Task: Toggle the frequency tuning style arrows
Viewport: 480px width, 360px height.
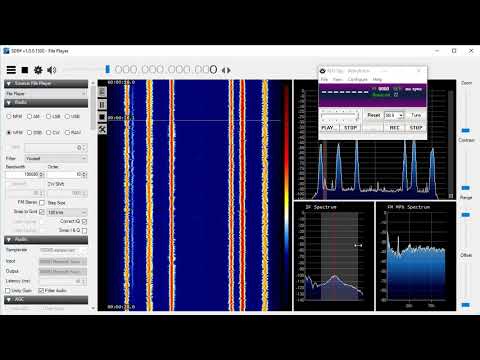Action: coord(226,70)
